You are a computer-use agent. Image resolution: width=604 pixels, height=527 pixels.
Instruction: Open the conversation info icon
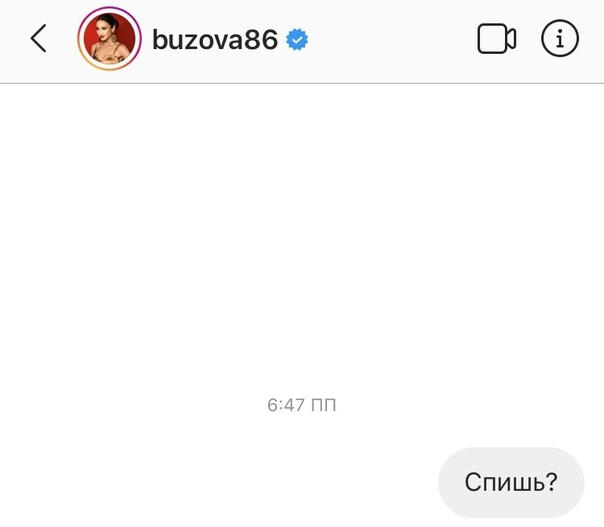point(560,38)
